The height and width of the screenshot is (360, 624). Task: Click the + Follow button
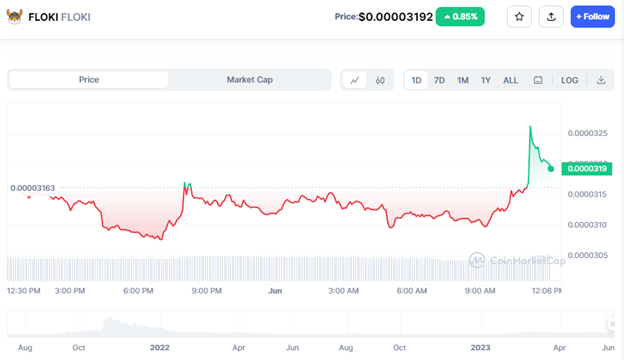pos(593,17)
